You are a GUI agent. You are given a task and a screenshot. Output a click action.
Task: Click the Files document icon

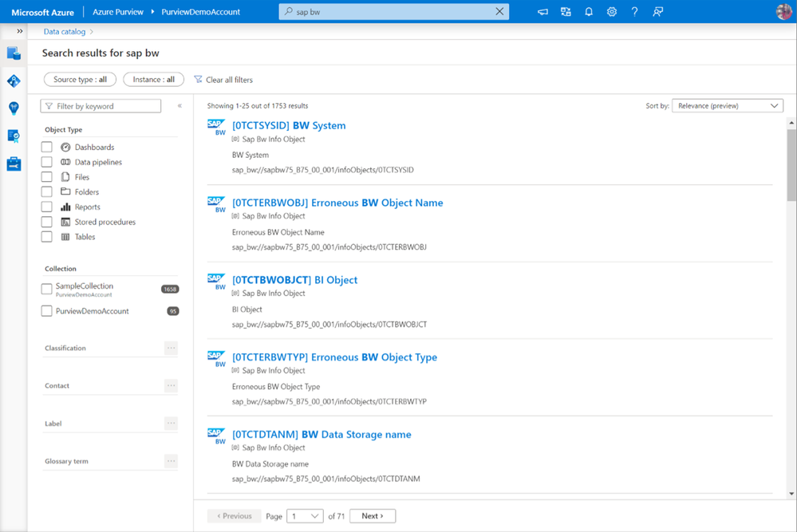pos(65,177)
